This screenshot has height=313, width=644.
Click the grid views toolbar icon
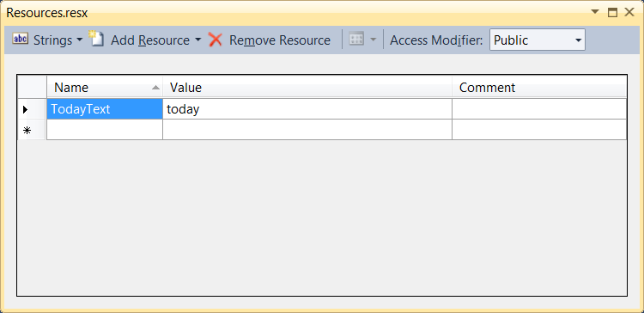click(356, 40)
